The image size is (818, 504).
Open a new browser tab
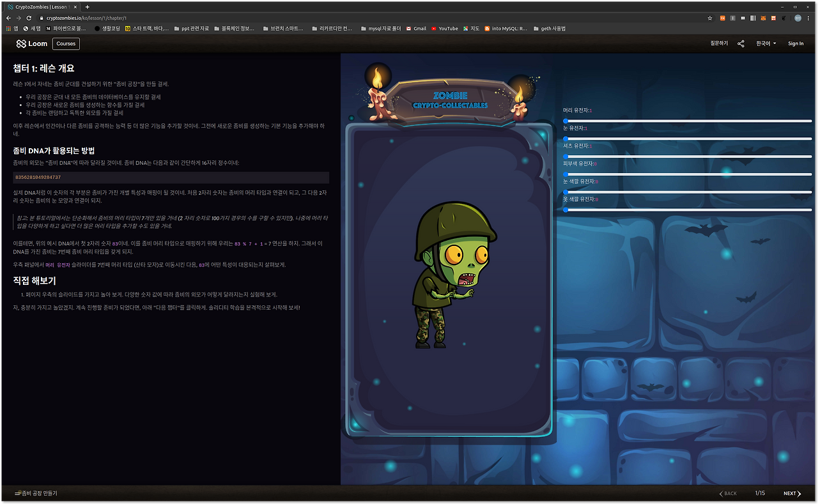(87, 6)
